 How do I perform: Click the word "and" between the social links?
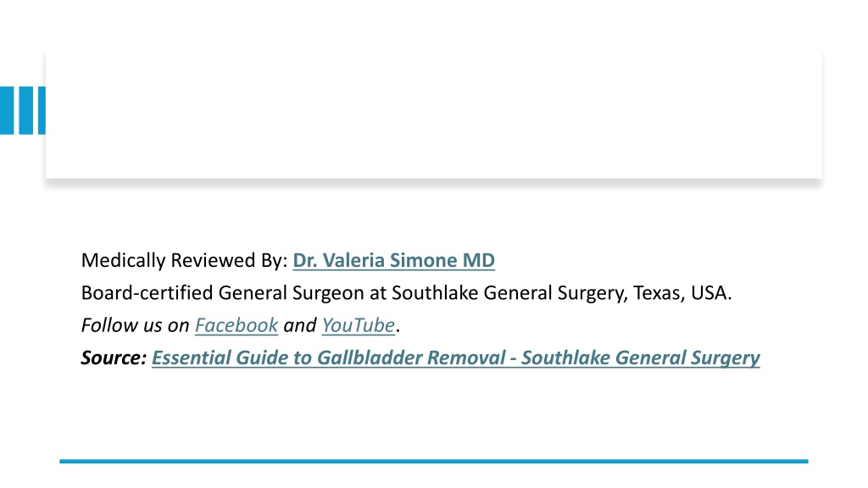(x=299, y=325)
